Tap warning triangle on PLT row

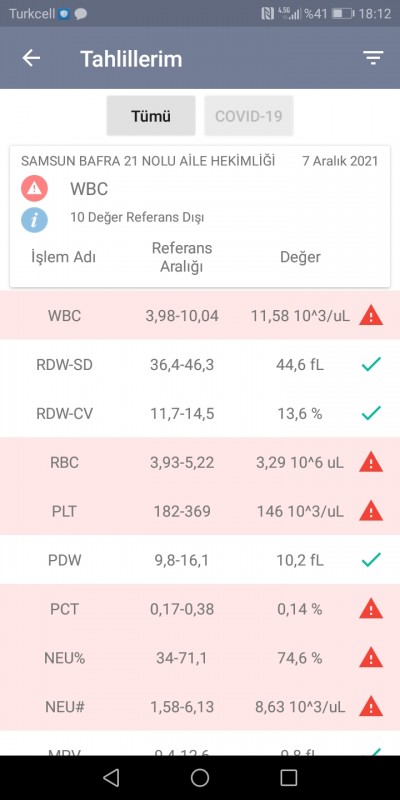click(x=371, y=511)
